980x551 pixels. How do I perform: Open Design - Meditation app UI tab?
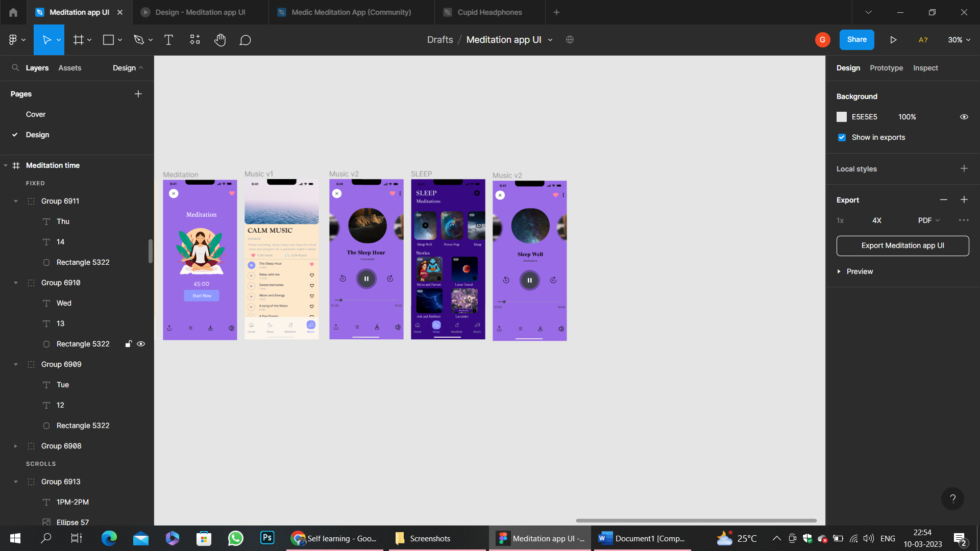click(x=200, y=12)
